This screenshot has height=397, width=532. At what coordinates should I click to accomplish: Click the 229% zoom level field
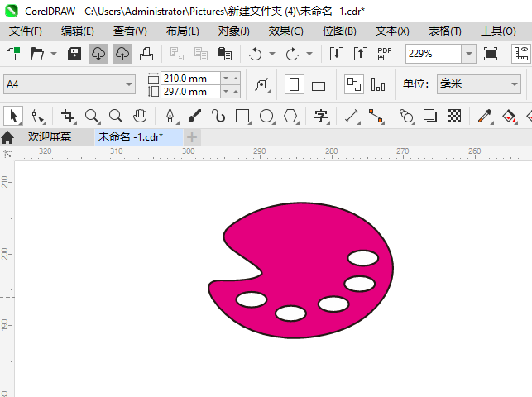434,54
